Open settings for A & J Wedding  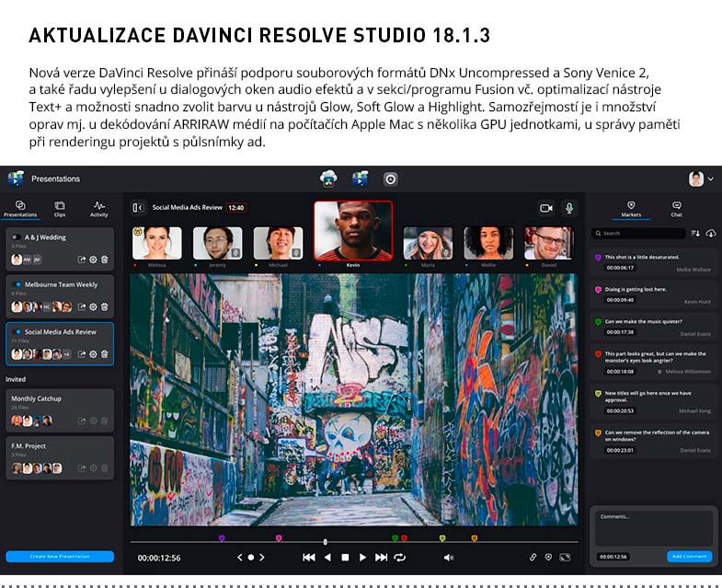[x=93, y=259]
